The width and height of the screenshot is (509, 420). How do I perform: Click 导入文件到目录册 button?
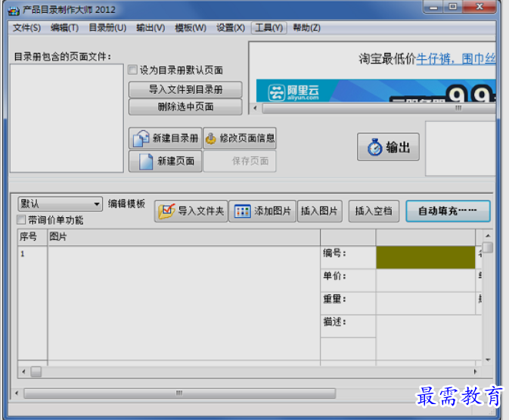click(185, 89)
